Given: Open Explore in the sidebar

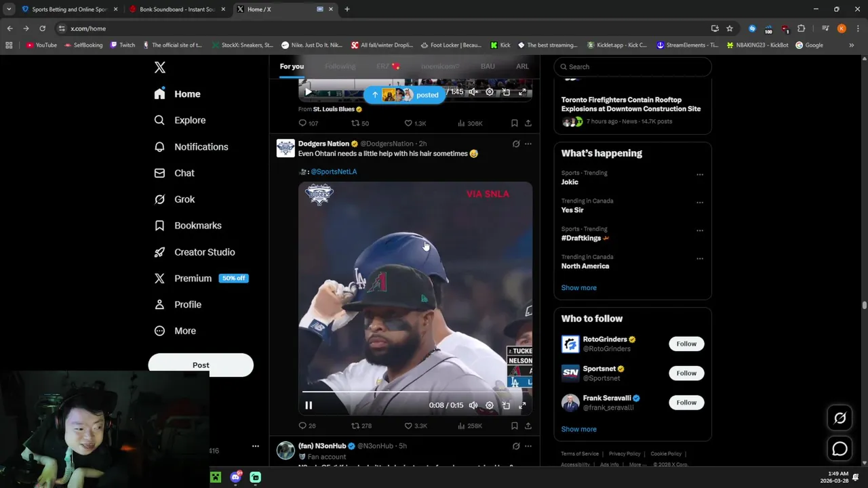Looking at the screenshot, I should 180,120.
